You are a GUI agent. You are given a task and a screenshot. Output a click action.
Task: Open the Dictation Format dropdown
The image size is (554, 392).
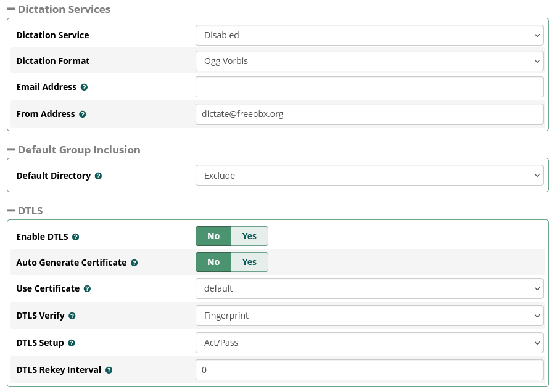coord(369,61)
